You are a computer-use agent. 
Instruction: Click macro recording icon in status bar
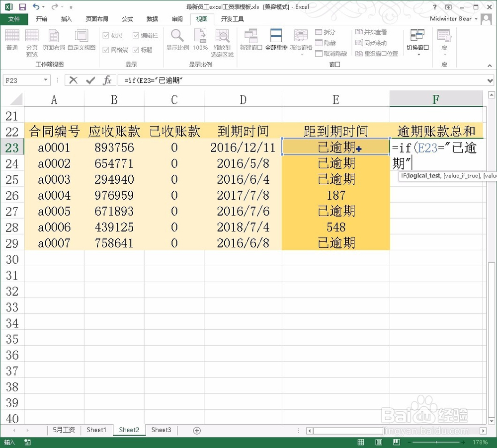coord(27,443)
